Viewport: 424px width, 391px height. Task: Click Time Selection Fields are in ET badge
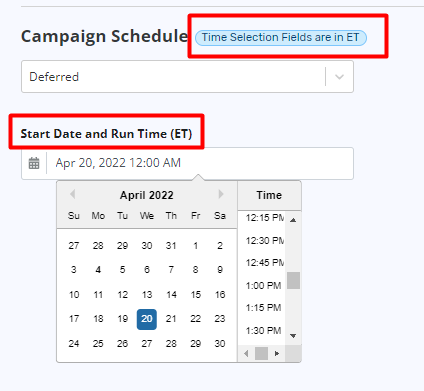point(281,37)
